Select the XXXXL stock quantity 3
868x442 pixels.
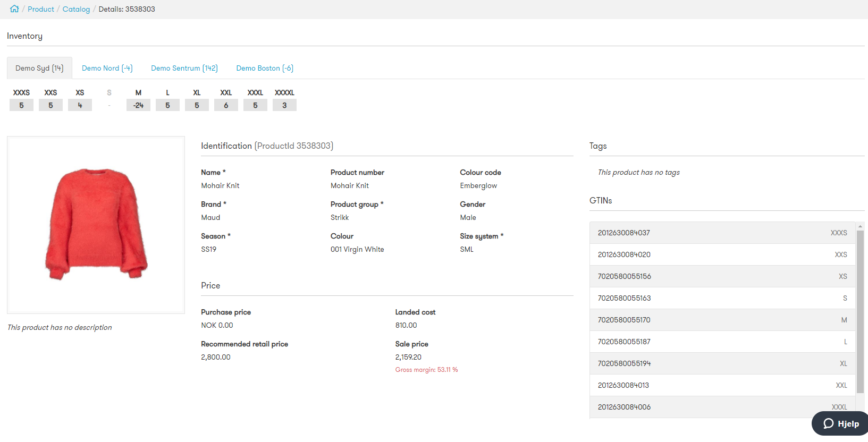point(284,105)
